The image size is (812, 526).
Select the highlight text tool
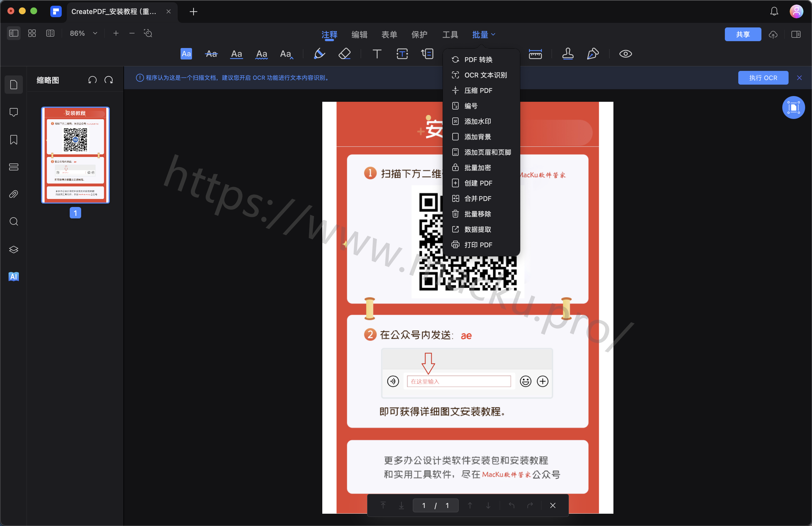[186, 54]
